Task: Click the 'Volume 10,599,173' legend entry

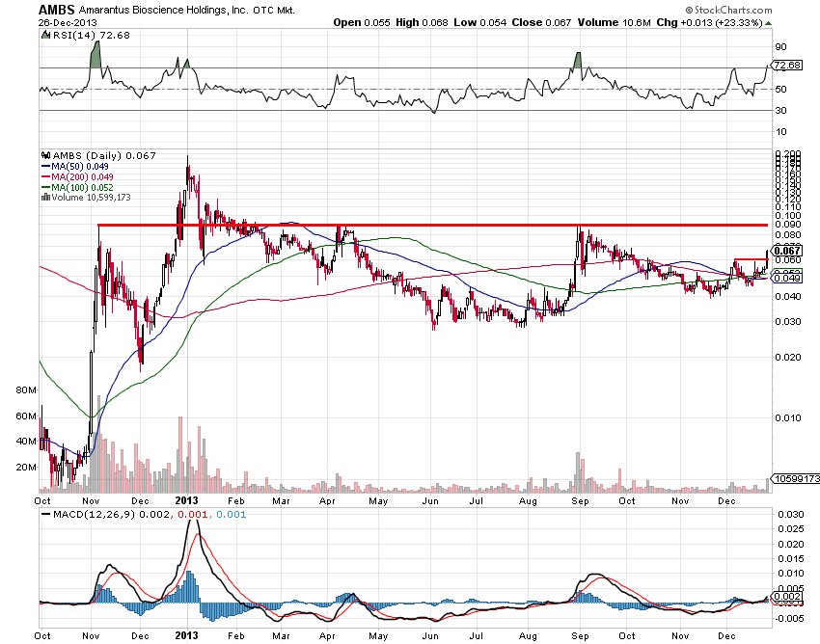Action: click(91, 198)
